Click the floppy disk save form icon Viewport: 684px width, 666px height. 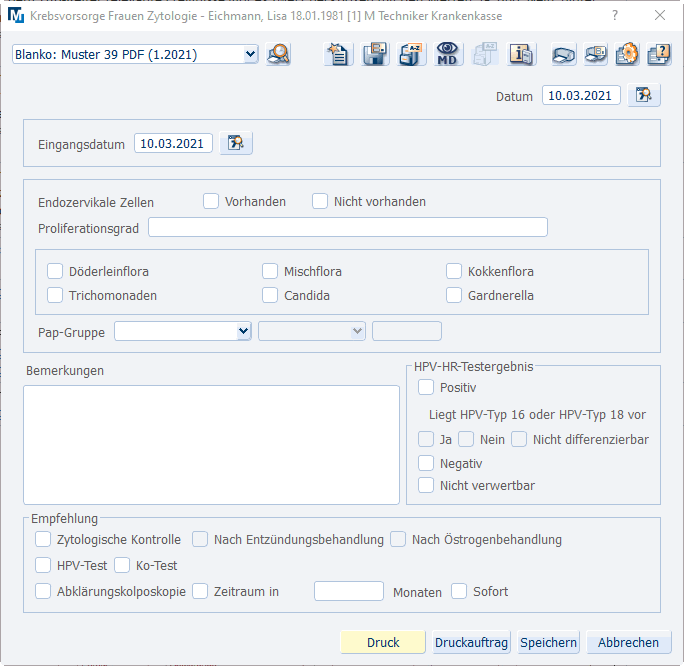click(x=375, y=55)
